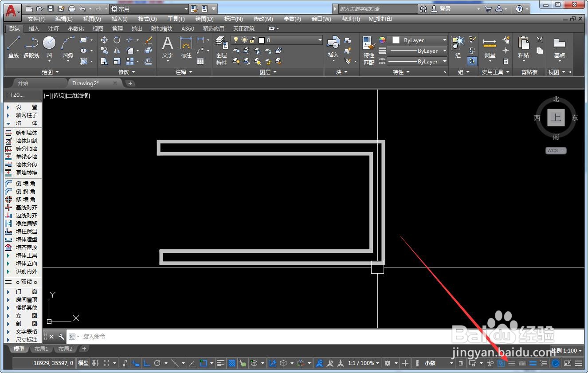Click Plot (print) icon in quick access toolbar
588x373 pixels.
coord(72,9)
